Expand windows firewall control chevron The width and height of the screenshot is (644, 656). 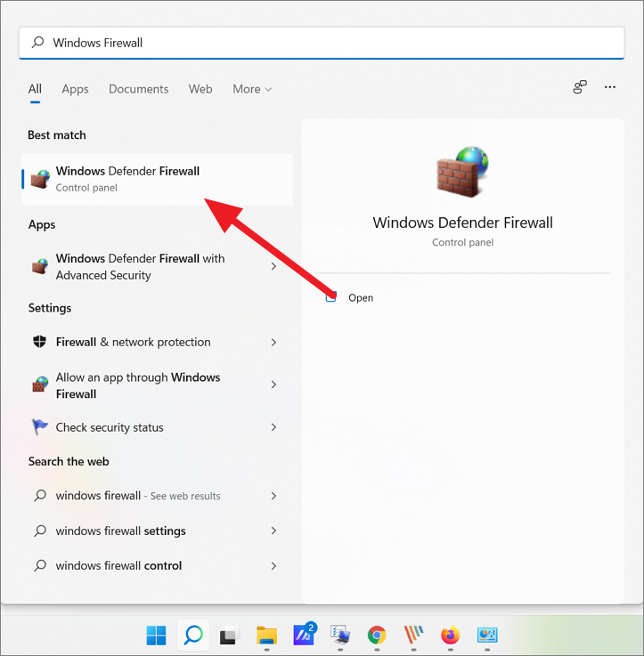[273, 565]
